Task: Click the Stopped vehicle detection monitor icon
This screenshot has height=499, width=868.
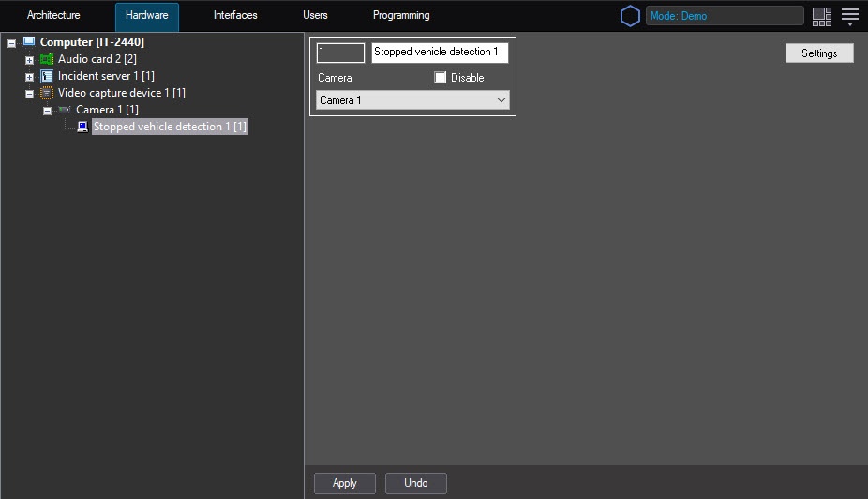Action: point(82,127)
